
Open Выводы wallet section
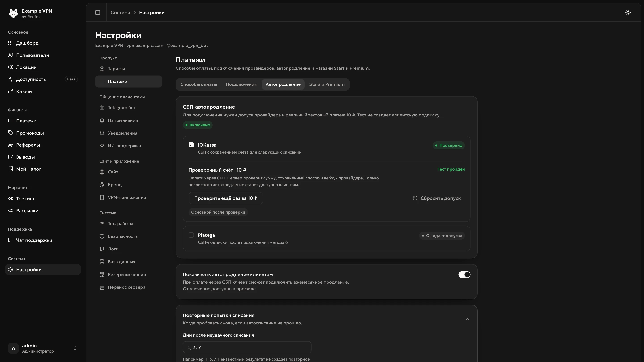click(x=43, y=157)
